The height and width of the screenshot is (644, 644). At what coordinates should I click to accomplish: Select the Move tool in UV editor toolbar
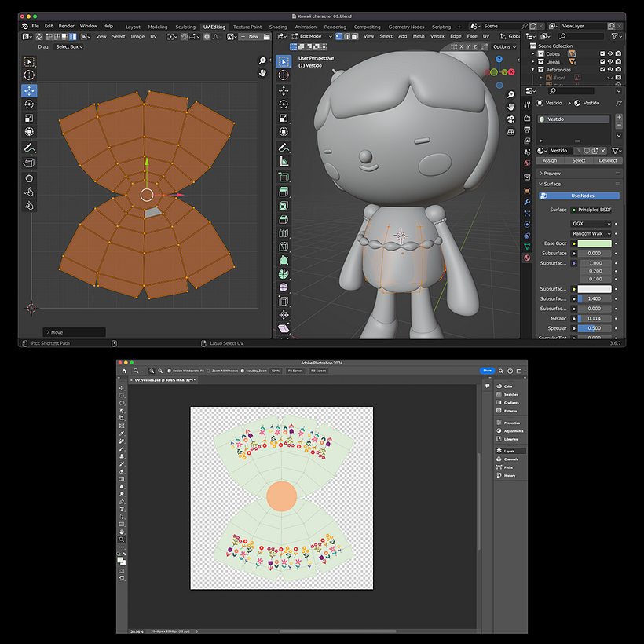tap(29, 90)
